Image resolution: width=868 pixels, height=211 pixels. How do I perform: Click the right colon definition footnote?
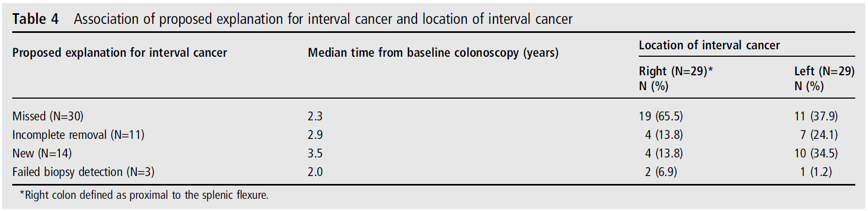(144, 195)
